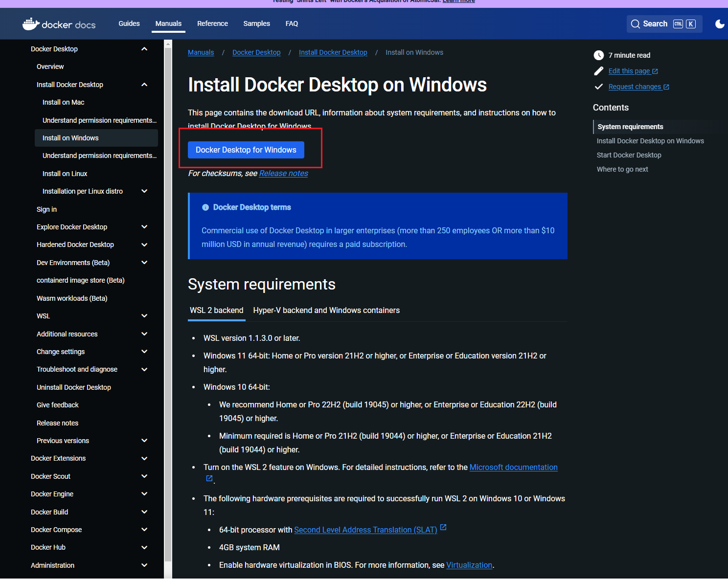728x580 pixels.
Task: Click Manuals breadcrumb link
Action: coord(201,52)
